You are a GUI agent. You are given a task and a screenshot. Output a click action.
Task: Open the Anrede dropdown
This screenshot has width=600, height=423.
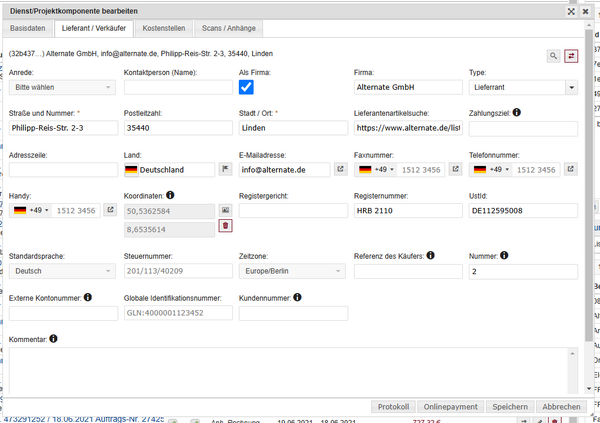coord(63,88)
